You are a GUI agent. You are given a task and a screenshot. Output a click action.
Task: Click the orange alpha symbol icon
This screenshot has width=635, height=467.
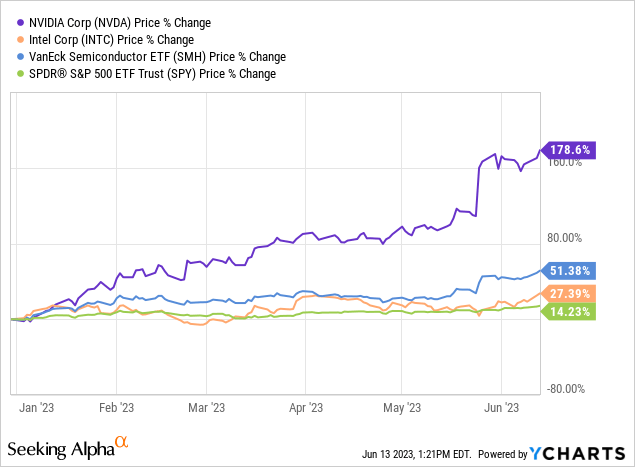[122, 440]
